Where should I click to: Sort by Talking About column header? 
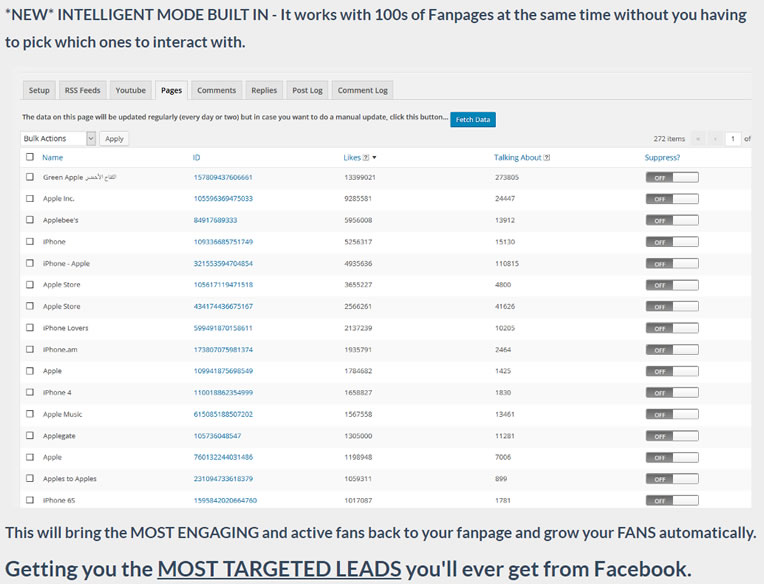pyautogui.click(x=517, y=158)
